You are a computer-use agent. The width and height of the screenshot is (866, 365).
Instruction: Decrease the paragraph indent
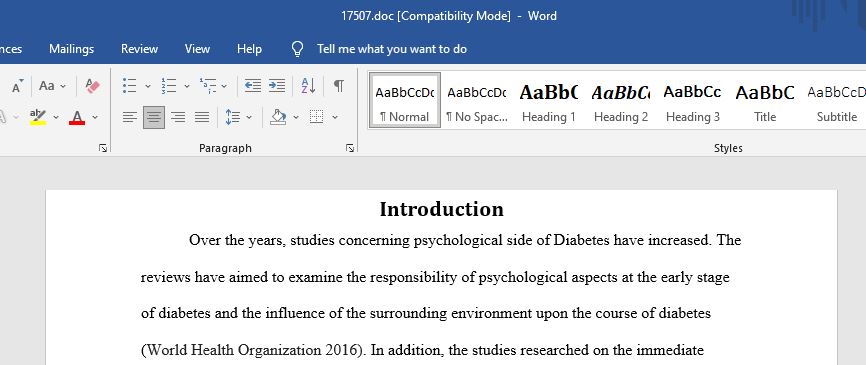253,86
